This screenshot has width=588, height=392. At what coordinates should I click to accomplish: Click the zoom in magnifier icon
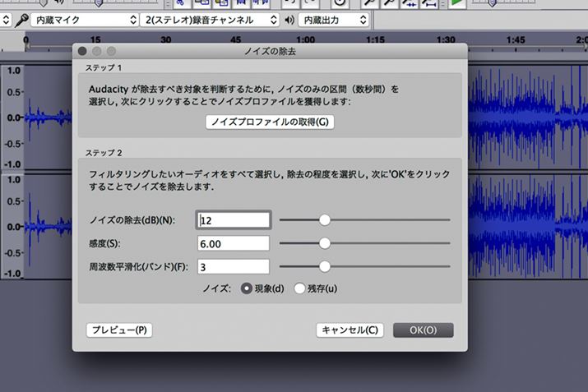(x=370, y=3)
